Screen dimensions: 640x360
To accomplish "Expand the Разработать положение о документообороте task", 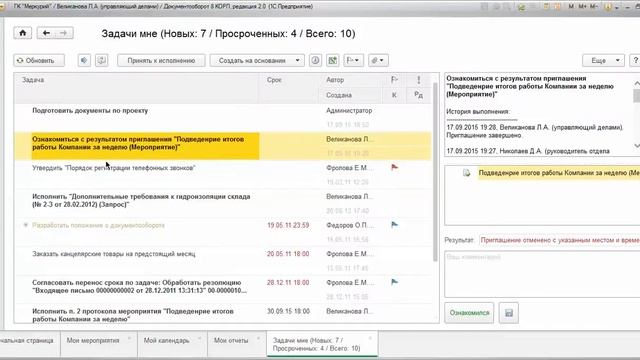I will [x=26, y=225].
